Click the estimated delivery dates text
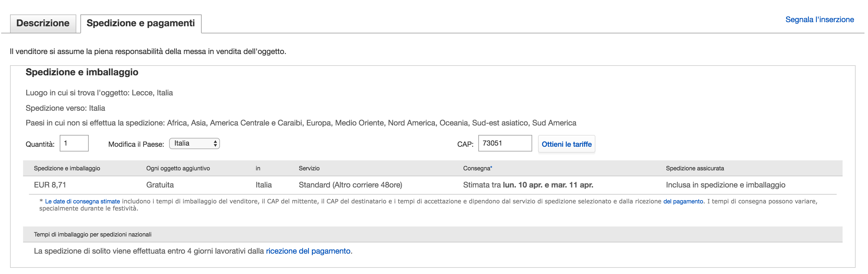868x274 pixels. pos(528,185)
